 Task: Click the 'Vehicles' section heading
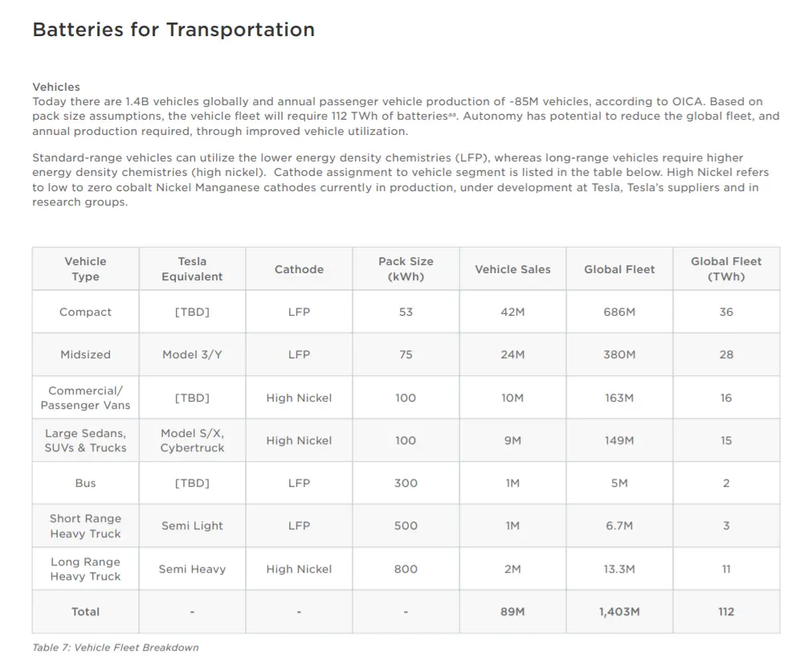[x=56, y=87]
